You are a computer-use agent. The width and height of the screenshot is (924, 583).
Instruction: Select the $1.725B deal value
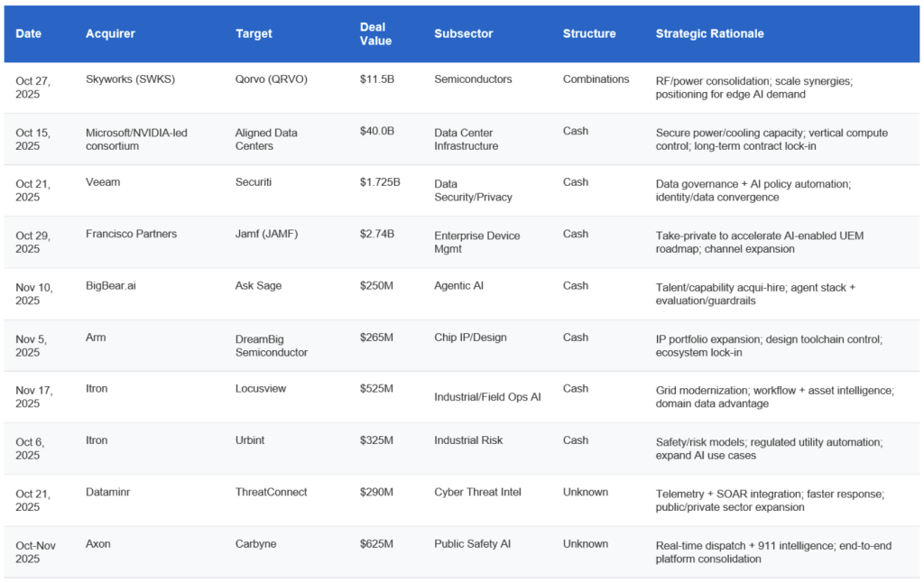(380, 182)
